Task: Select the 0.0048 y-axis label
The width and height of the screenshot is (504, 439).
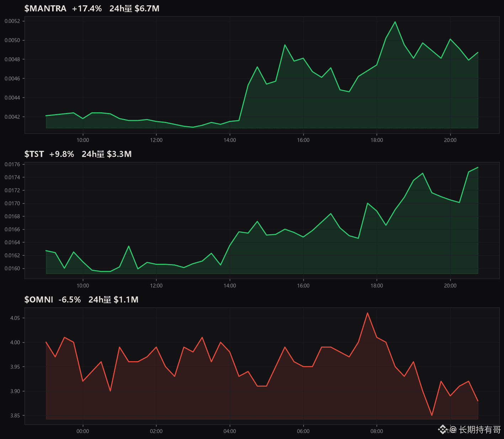Action: (x=12, y=59)
